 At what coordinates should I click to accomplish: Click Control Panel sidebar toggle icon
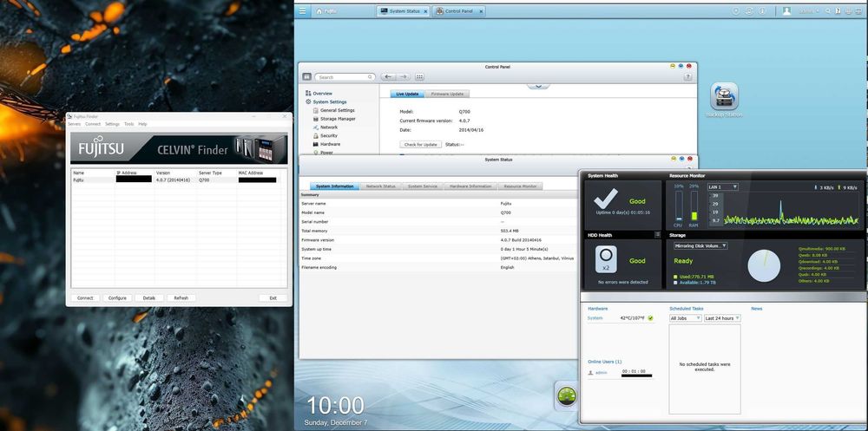tap(306, 77)
